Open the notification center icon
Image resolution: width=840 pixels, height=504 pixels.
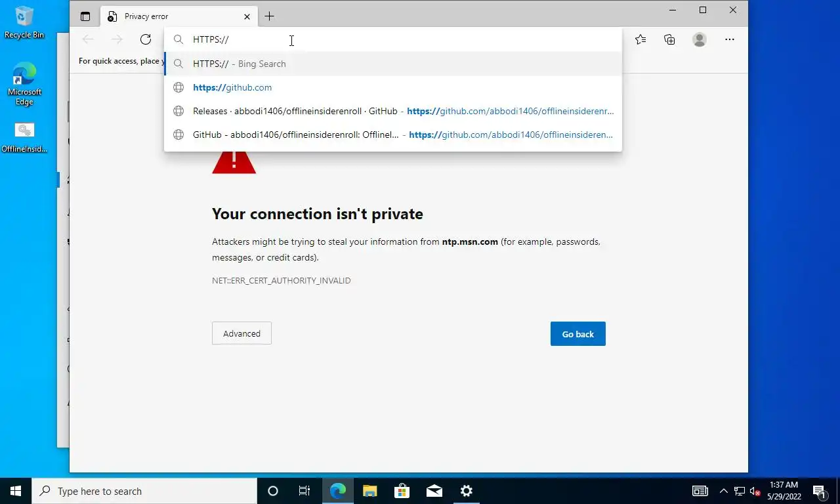point(820,491)
